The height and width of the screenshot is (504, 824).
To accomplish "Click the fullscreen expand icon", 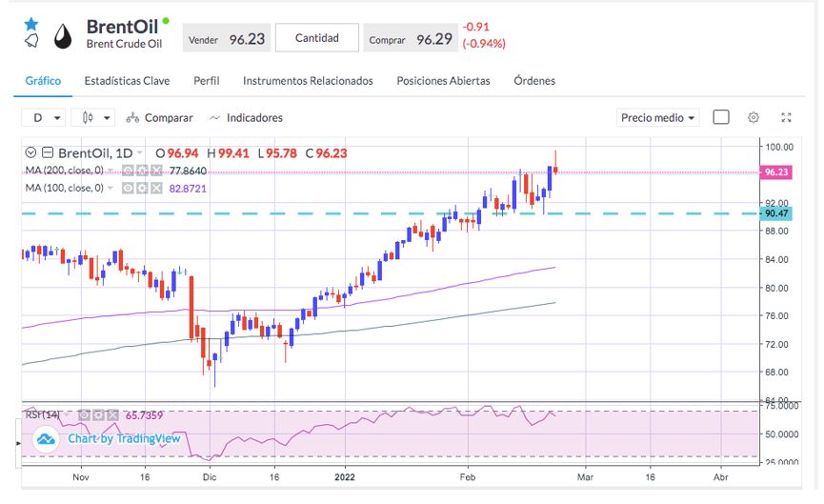I will tap(786, 117).
